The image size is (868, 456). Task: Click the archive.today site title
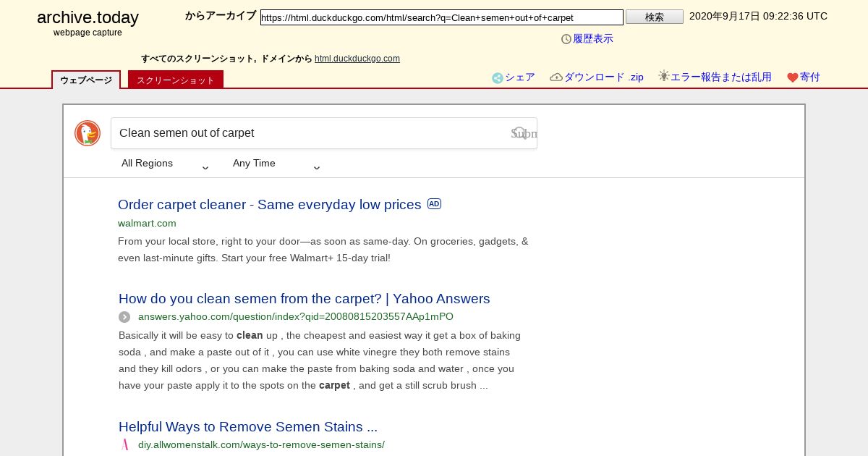tap(88, 18)
